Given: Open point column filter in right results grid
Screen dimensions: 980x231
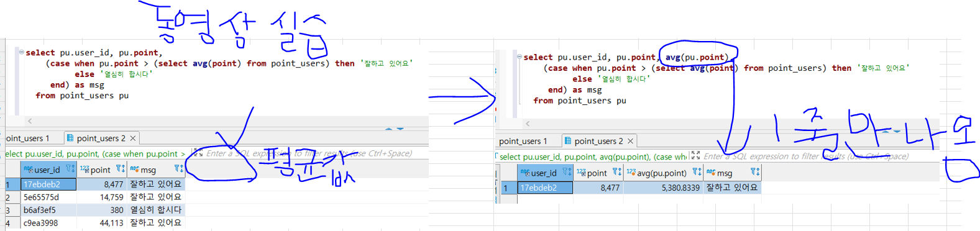Looking at the screenshot, I should 616,172.
